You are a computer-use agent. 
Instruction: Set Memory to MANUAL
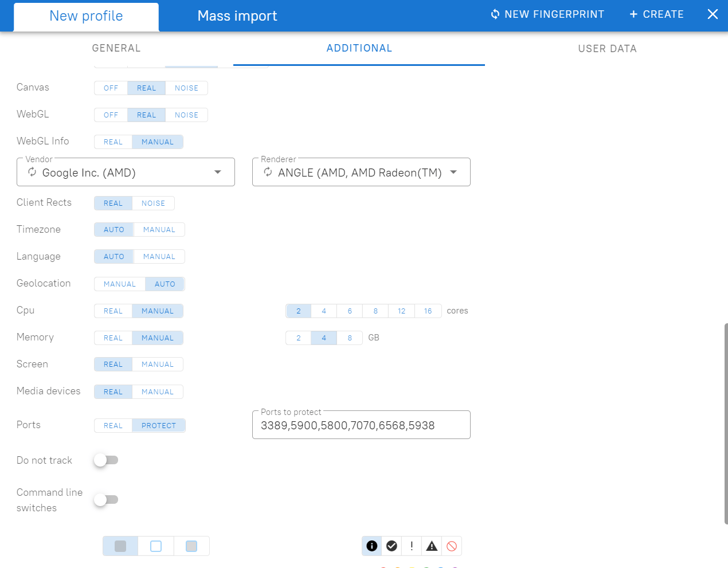157,338
